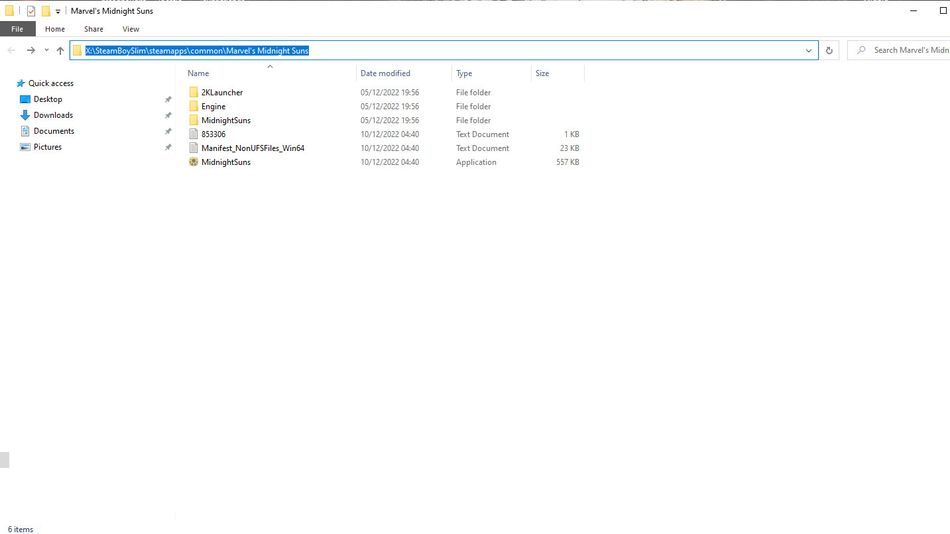Click the 23 KB size cell
Image resolution: width=950 pixels, height=534 pixels.
[x=570, y=148]
